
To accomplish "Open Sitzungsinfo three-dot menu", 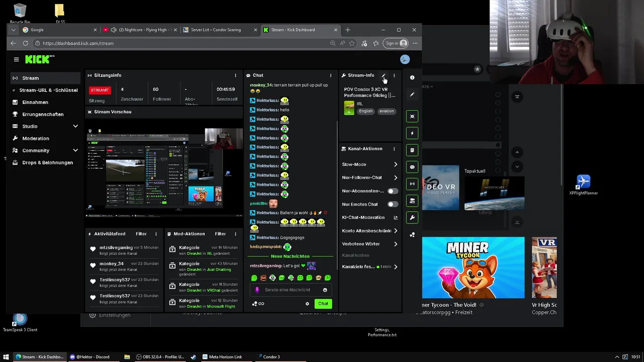I will [235, 75].
